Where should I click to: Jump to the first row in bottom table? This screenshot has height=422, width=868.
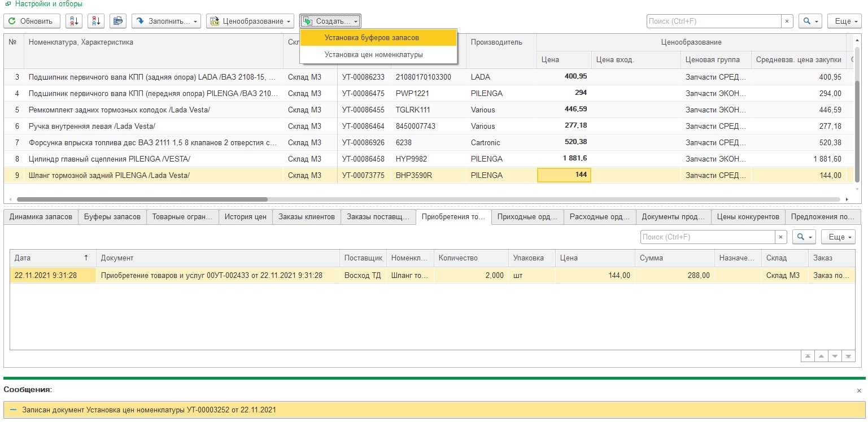808,356
